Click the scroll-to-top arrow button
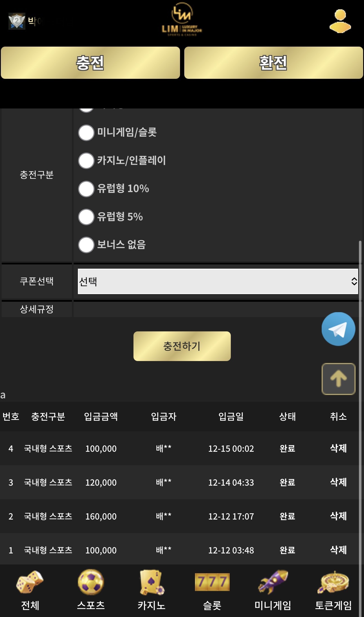 pos(338,379)
